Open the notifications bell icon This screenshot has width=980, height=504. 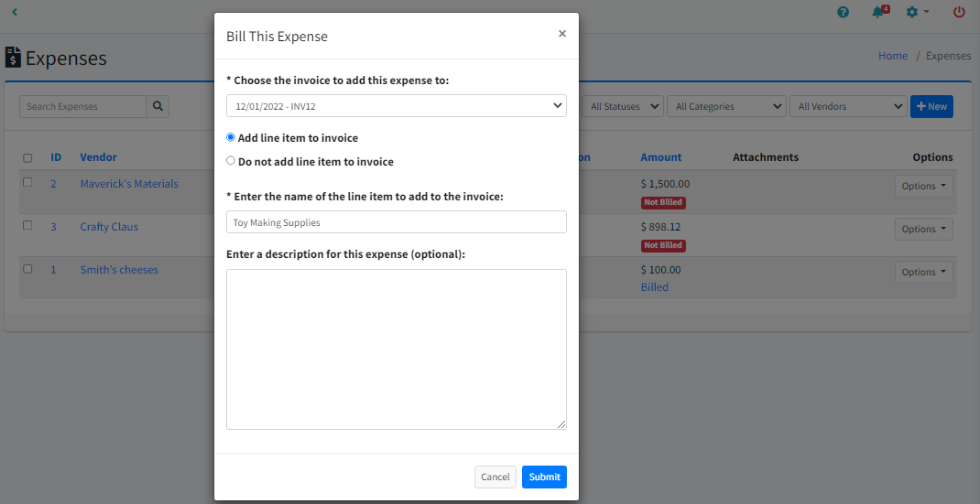point(878,12)
